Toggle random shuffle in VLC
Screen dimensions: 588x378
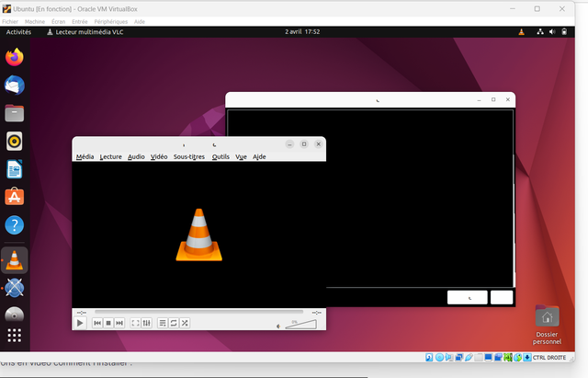click(185, 323)
